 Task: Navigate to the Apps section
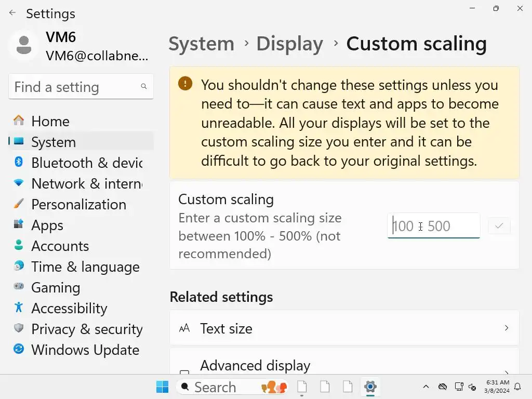tap(47, 225)
